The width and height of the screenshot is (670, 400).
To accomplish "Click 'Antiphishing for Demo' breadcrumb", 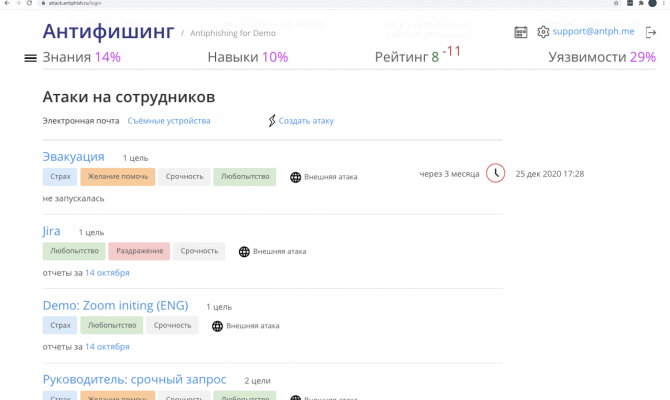I will tap(233, 33).
